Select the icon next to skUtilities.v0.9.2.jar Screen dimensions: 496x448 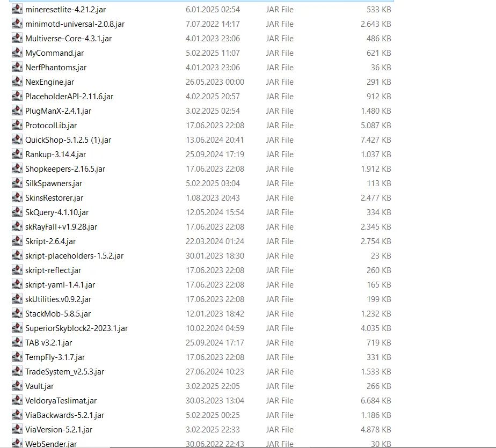tap(17, 299)
